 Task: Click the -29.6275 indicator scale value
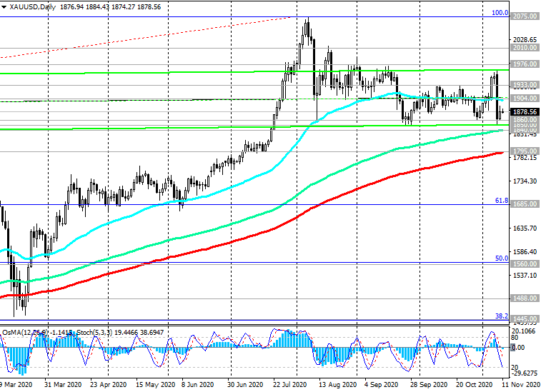pyautogui.click(x=525, y=373)
